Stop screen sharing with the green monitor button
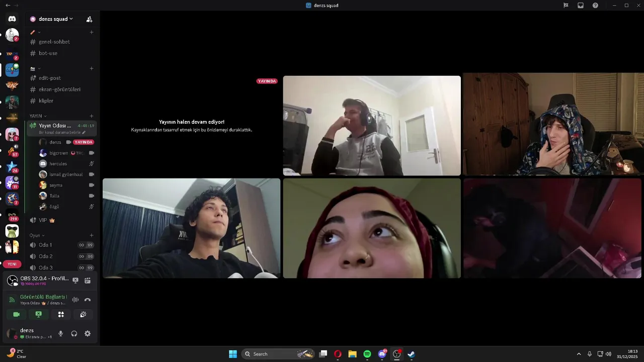The width and height of the screenshot is (644, 362). tap(39, 314)
